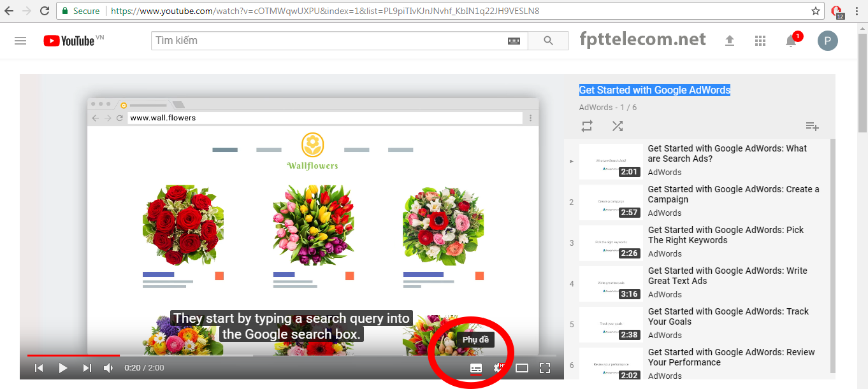Go back in browser history
Image resolution: width=868 pixels, height=389 pixels.
(9, 11)
